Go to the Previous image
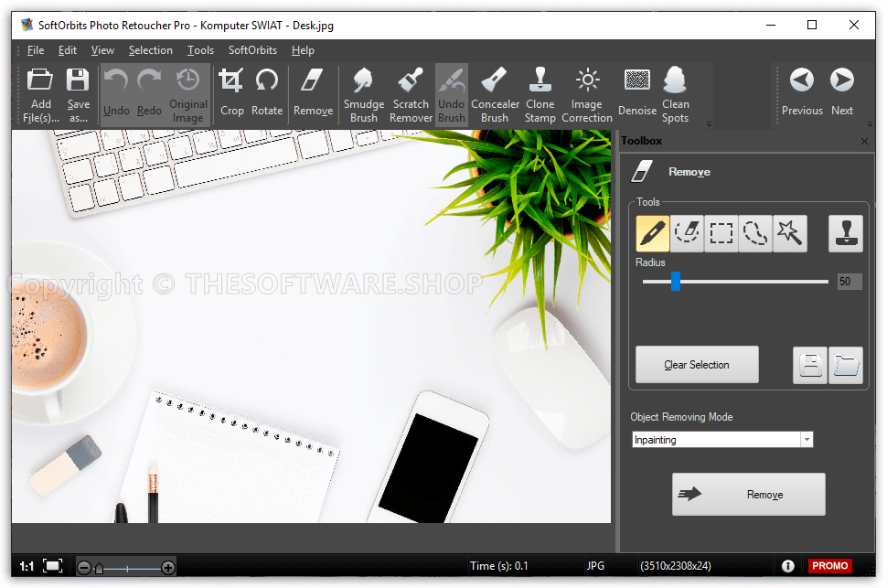The height and width of the screenshot is (588, 887). (802, 94)
